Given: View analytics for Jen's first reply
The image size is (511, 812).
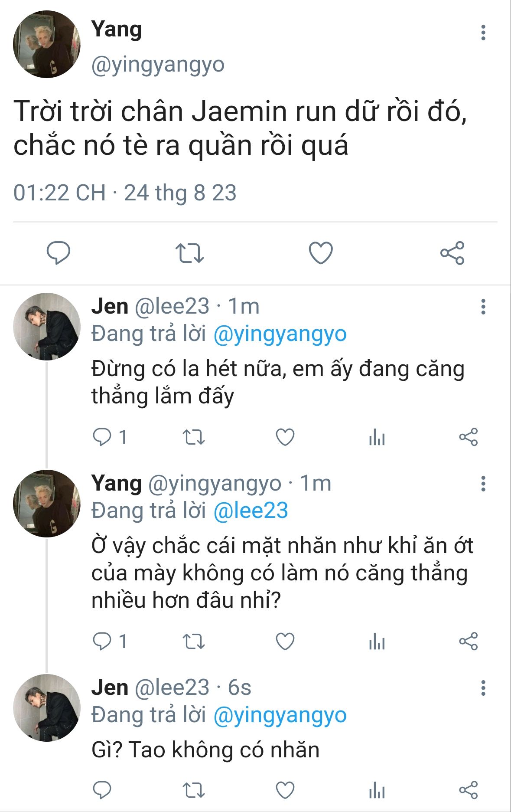Looking at the screenshot, I should [x=377, y=437].
